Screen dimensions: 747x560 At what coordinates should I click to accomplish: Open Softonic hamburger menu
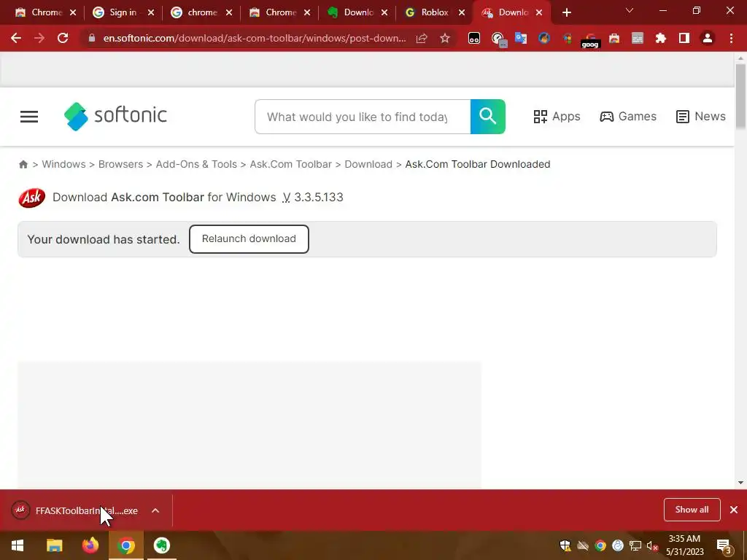[x=29, y=117]
